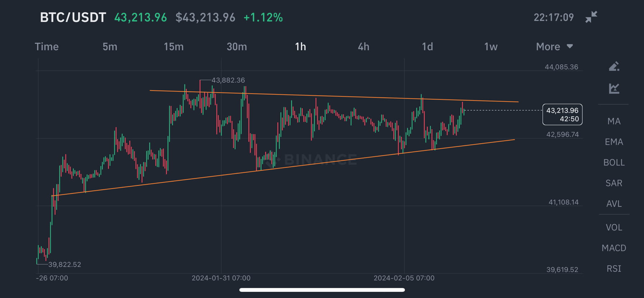This screenshot has height=298, width=644.
Task: Tap the bottom white scroll indicator bar
Action: (322, 290)
